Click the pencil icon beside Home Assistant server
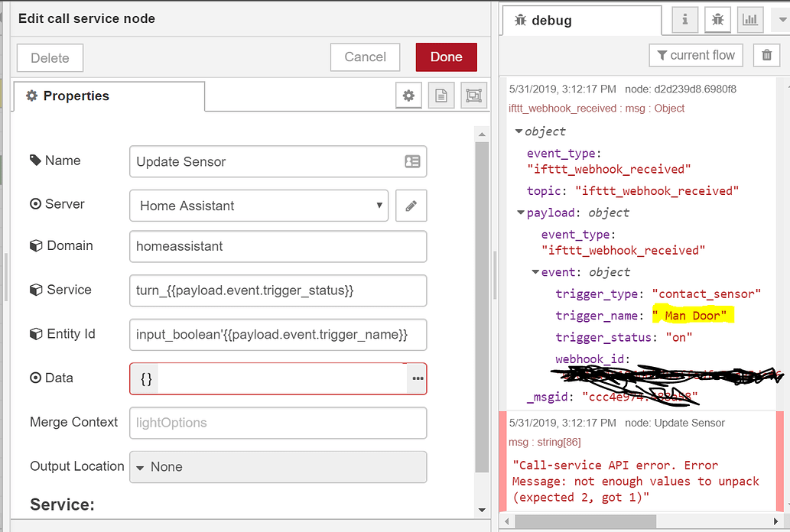The width and height of the screenshot is (790, 532). [411, 205]
